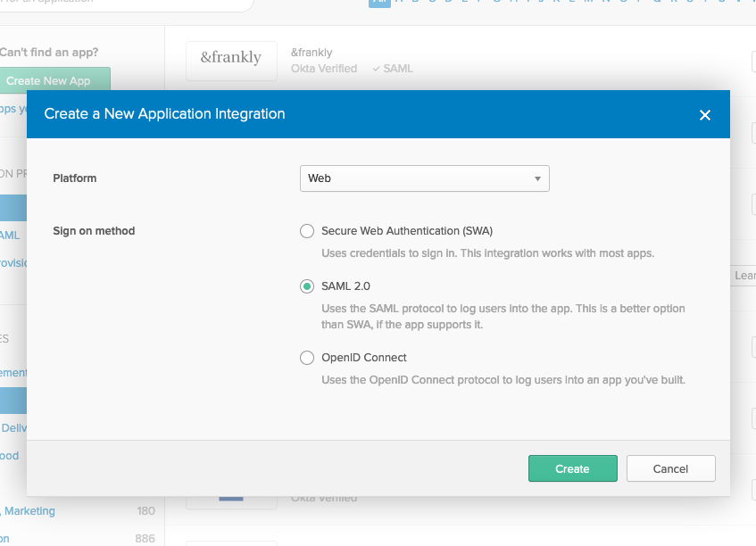Choose Secure Web Authentication (SWA)

[307, 231]
